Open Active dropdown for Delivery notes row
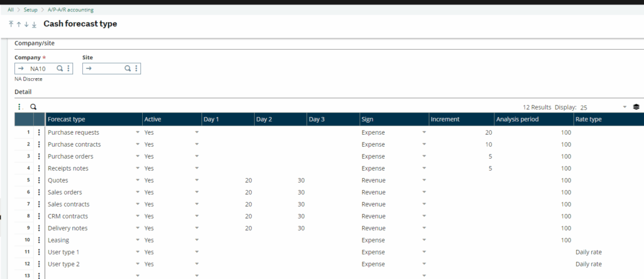The height and width of the screenshot is (279, 644). (x=197, y=228)
